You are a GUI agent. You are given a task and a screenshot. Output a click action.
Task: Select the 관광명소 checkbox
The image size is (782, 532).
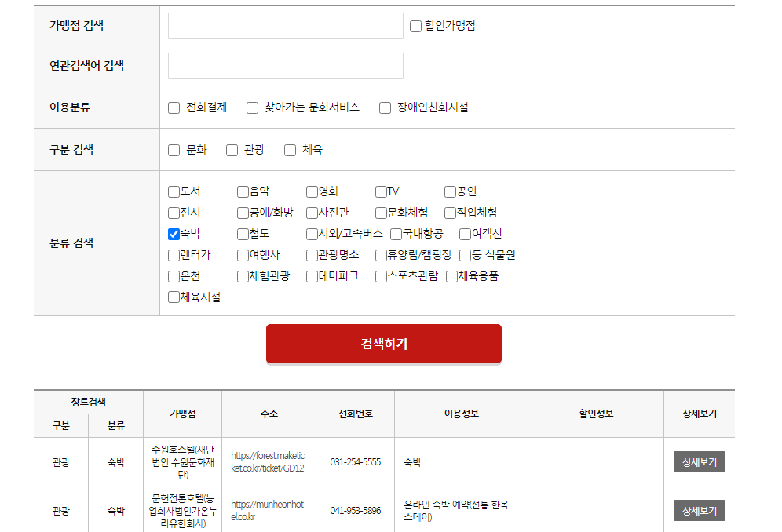pos(312,255)
